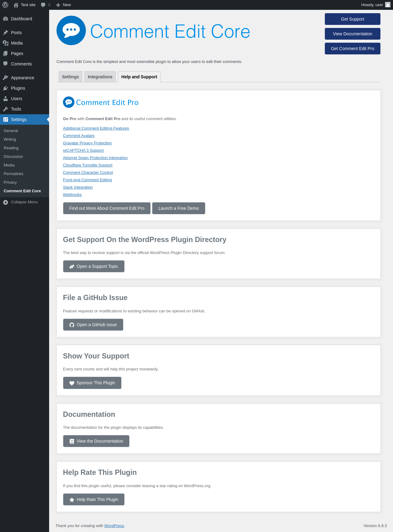
Task: Click Find out More About Comment Edit Pro
Action: click(x=107, y=208)
